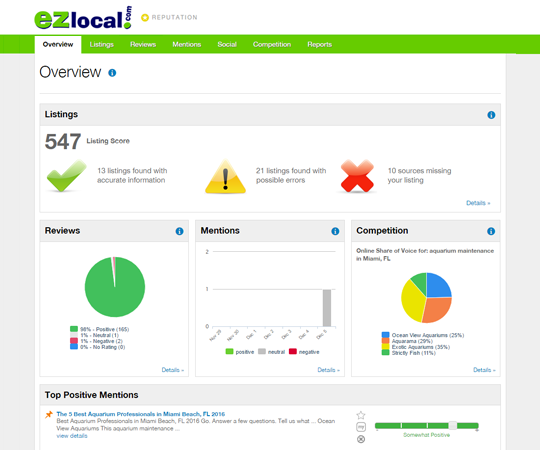Viewport: 540px width, 450px height.
Task: Open Details link in Reviews panel
Action: (173, 370)
